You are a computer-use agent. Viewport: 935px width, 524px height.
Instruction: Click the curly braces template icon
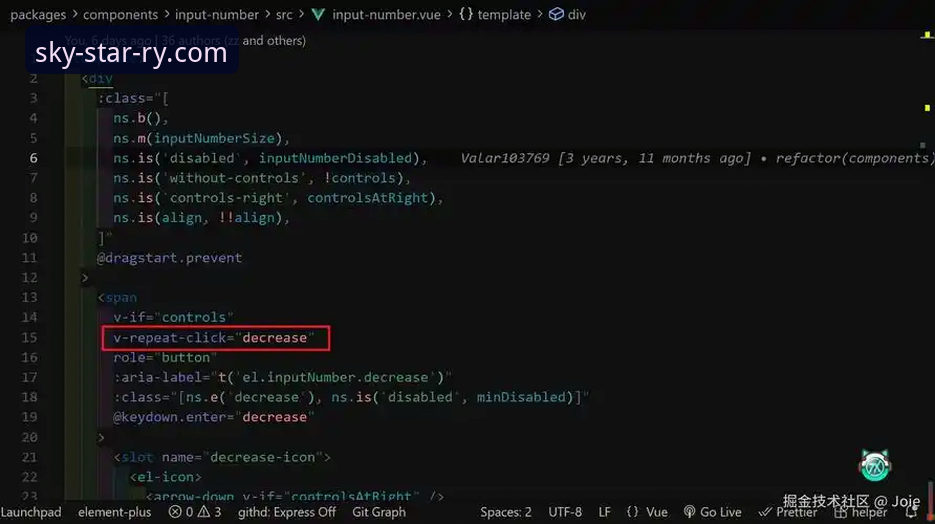pyautogui.click(x=466, y=14)
